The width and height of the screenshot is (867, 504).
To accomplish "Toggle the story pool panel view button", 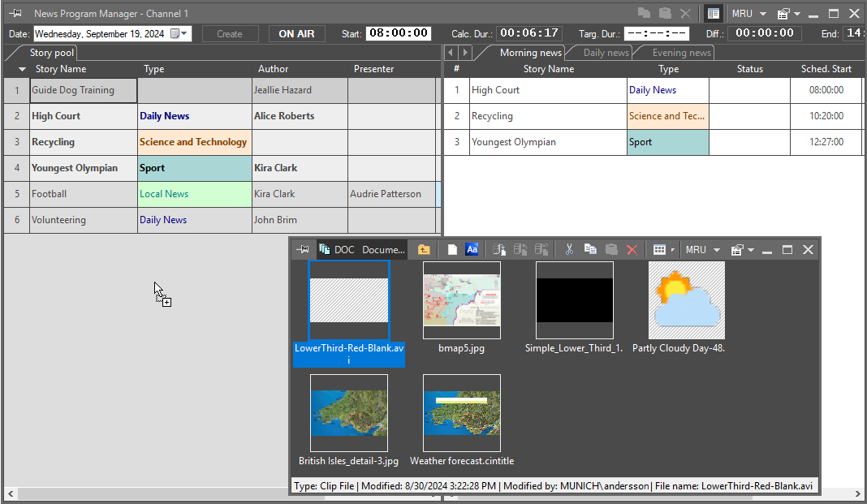I will [713, 14].
